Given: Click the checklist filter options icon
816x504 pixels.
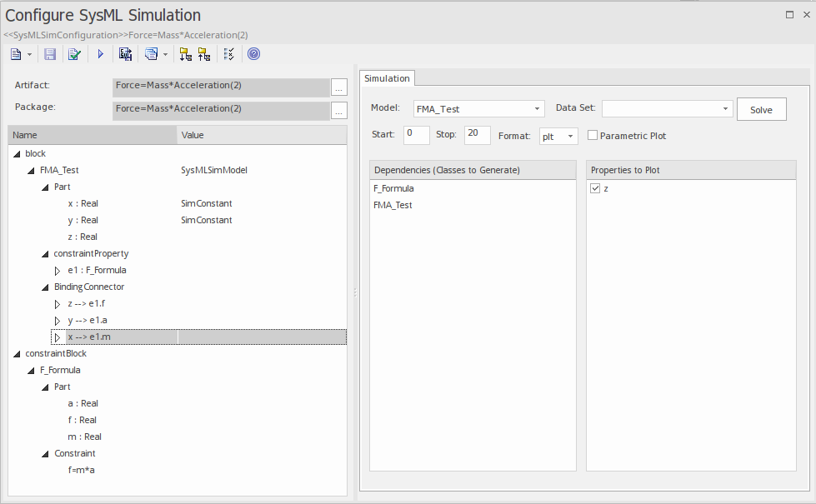Looking at the screenshot, I should click(229, 54).
